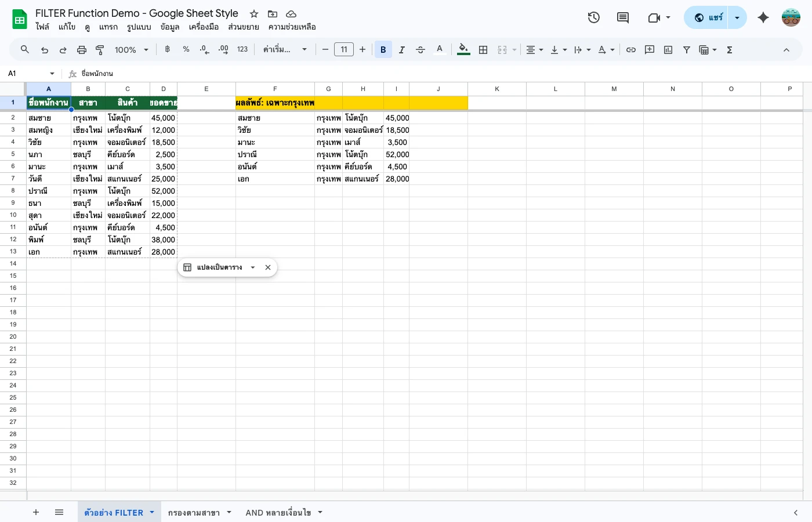The image size is (812, 522).
Task: Star the FILTER Function Demo document
Action: (x=254, y=13)
